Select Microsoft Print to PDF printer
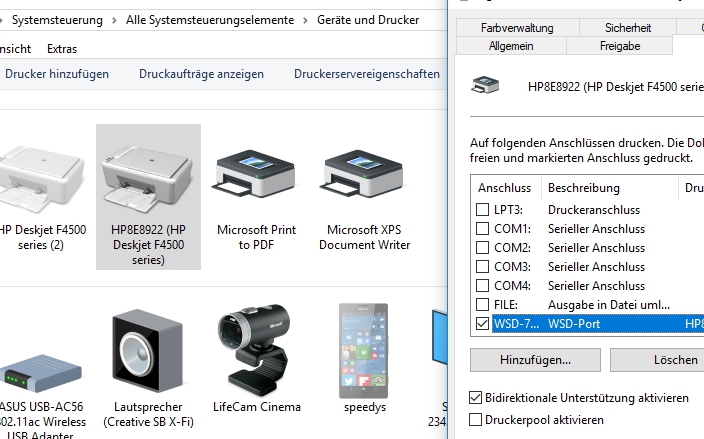Screen dimensions: 704x439 pos(256,173)
